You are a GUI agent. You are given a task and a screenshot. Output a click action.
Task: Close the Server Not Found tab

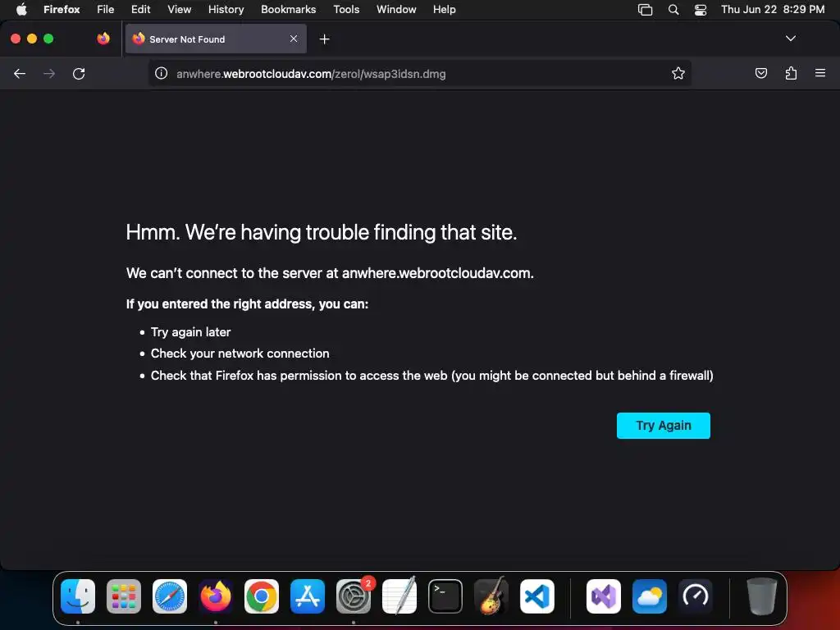point(294,39)
